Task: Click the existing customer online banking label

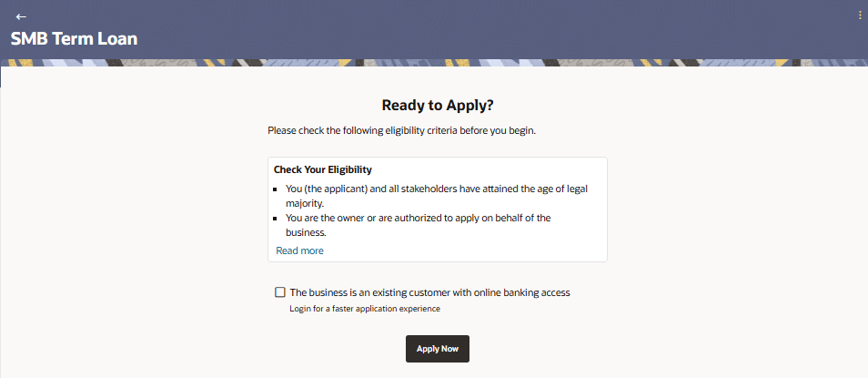Action: point(429,292)
